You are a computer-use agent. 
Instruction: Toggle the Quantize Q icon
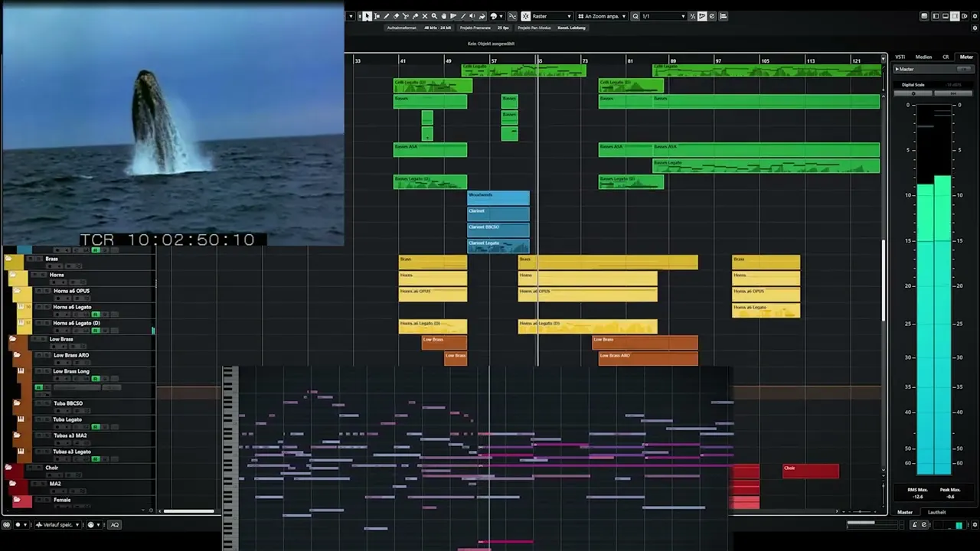635,16
